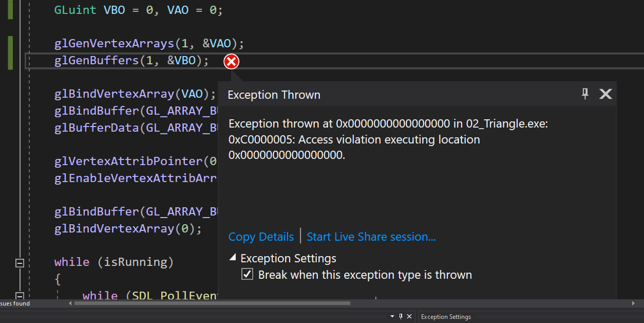Open the panel options dropdown arrow

pyautogui.click(x=392, y=316)
